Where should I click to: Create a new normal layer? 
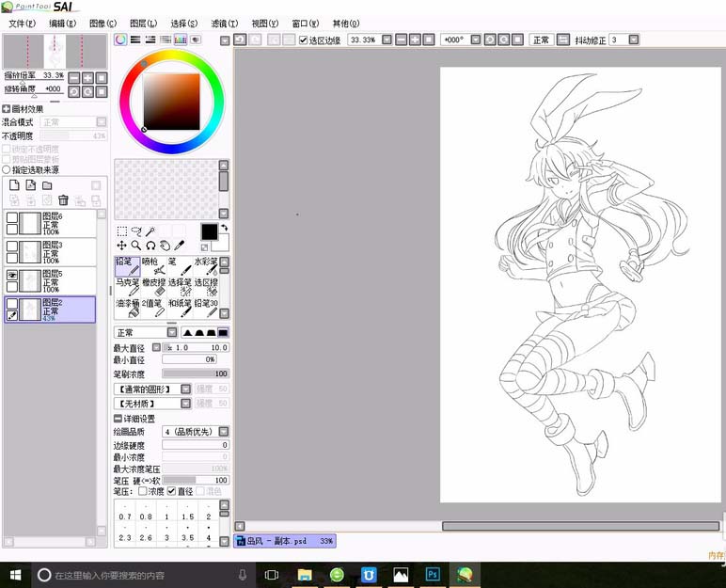click(14, 185)
